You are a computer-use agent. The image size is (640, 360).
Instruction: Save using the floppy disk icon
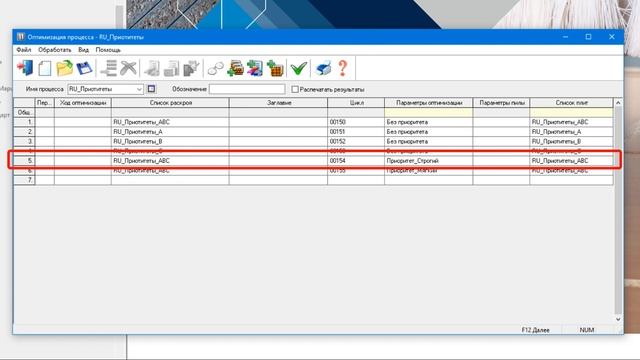click(84, 68)
